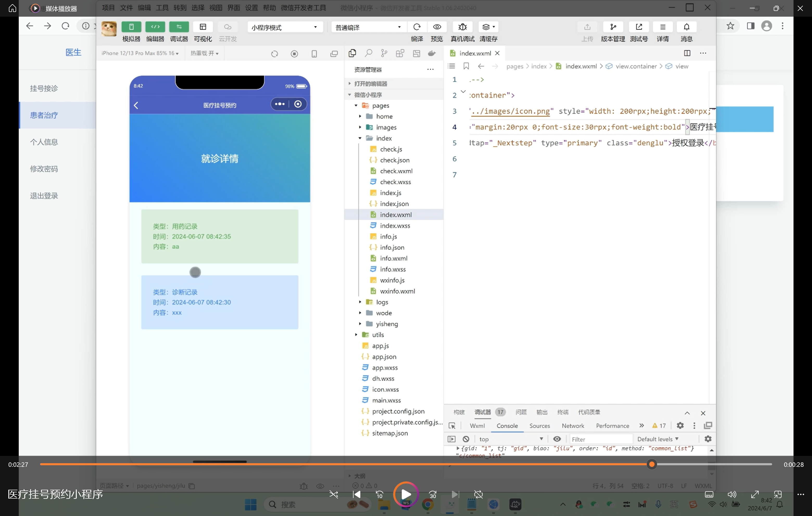Open the 工具 menu
This screenshot has height=516, width=812.
point(162,7)
